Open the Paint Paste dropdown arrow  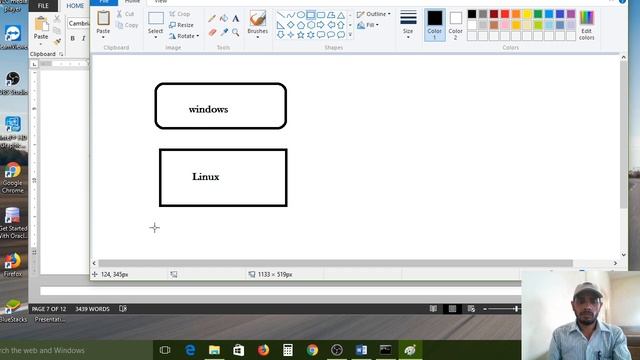pyautogui.click(x=103, y=37)
